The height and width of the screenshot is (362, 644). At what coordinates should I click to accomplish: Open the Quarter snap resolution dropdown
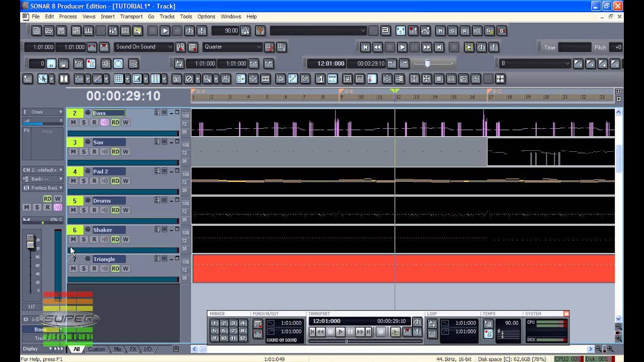click(232, 47)
